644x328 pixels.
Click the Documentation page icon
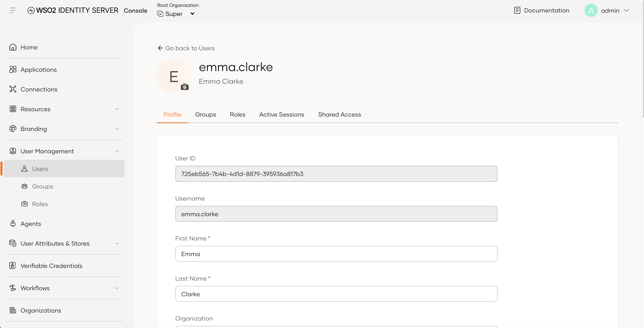click(517, 10)
